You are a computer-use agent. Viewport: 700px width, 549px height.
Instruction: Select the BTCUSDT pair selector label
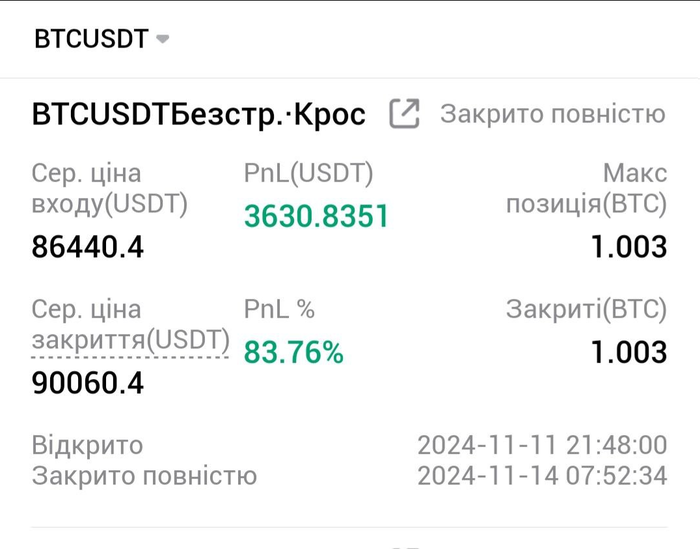coord(91,39)
